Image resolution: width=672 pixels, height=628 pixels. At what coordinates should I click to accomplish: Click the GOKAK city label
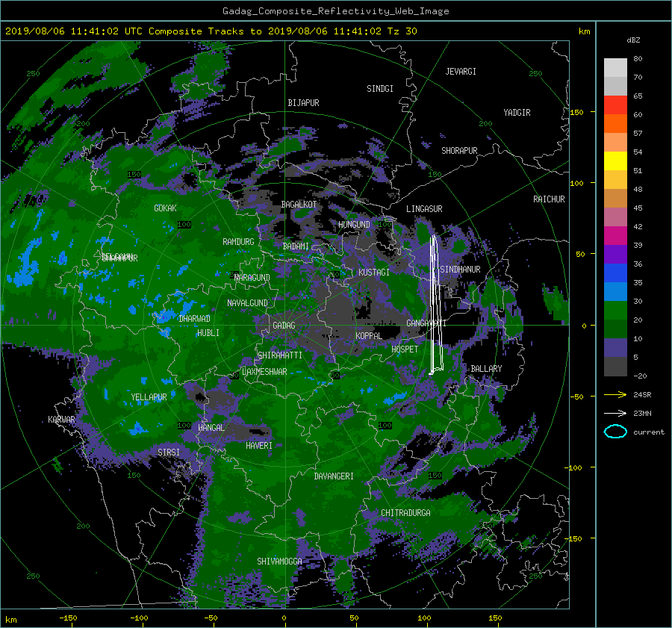coord(165,208)
